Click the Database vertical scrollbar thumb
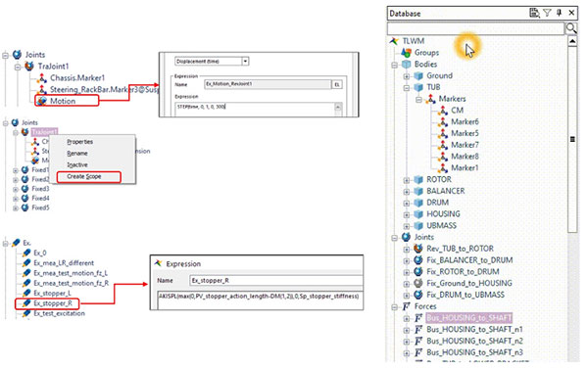Image resolution: width=588 pixels, height=368 pixels. [572, 139]
